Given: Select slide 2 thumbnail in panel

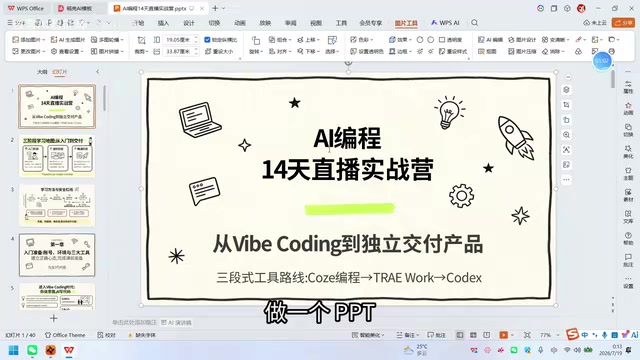Looking at the screenshot, I should coord(57,156).
